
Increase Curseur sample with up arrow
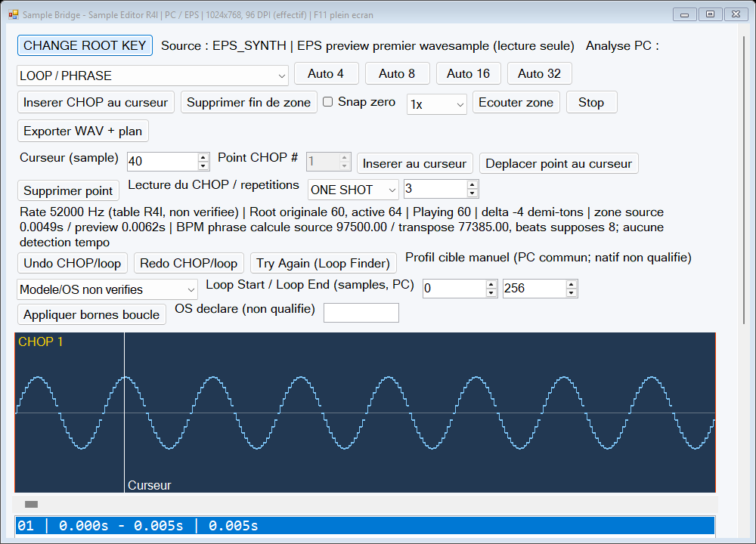pos(203,157)
